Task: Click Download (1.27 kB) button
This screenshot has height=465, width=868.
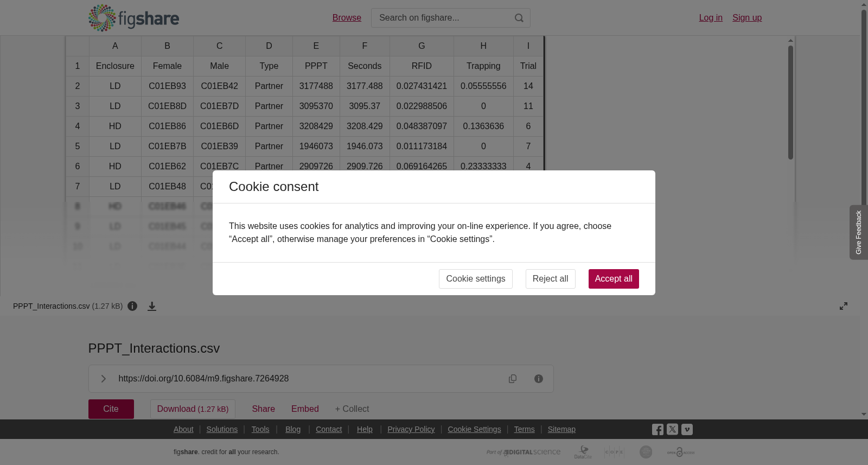Action: pos(193,409)
